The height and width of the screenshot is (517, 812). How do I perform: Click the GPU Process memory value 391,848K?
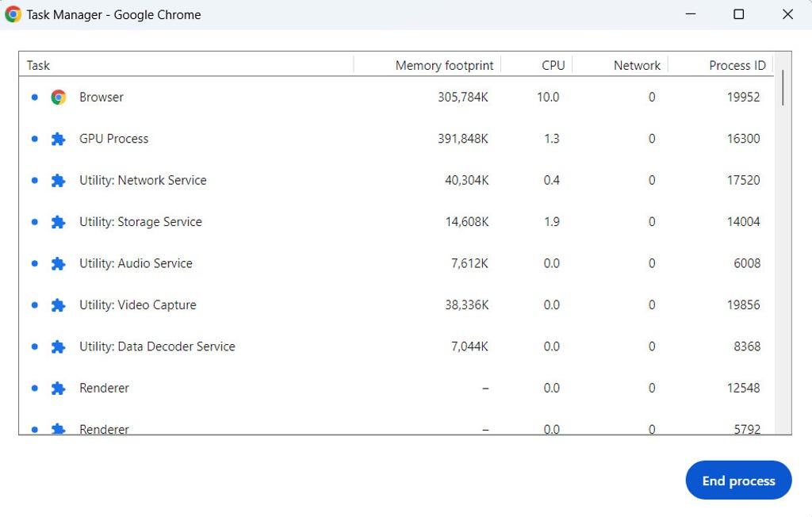[x=462, y=139]
